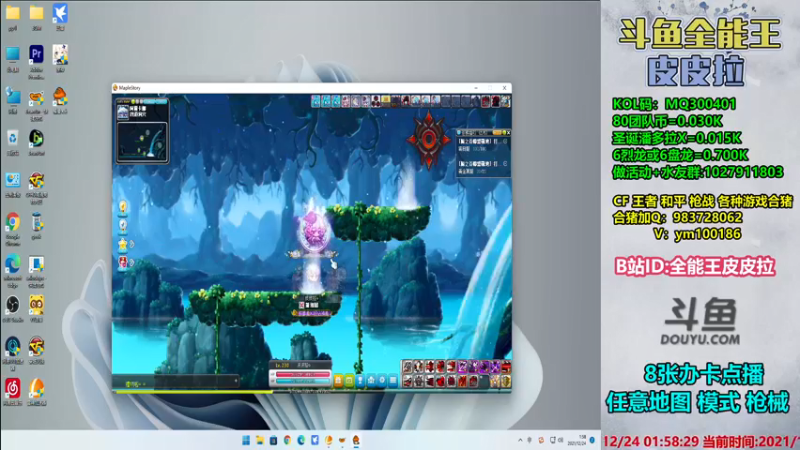Close the quest helper panel in MapleStory

[x=508, y=133]
